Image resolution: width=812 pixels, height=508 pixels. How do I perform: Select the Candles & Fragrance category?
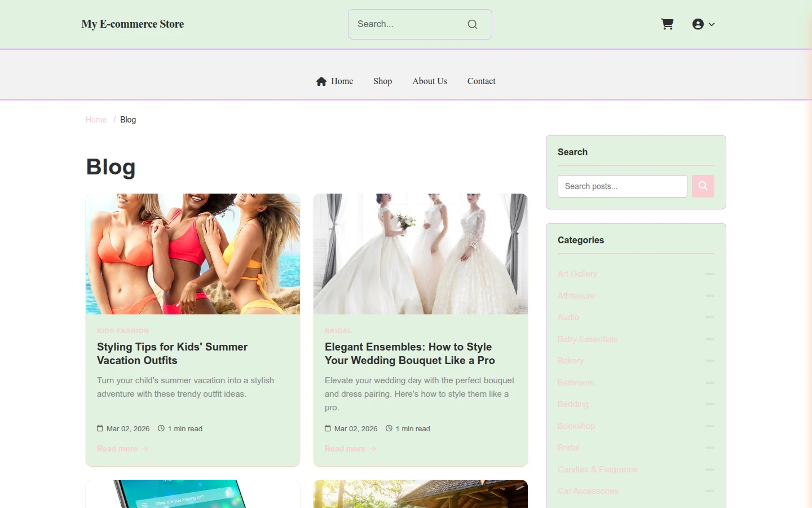(598, 470)
